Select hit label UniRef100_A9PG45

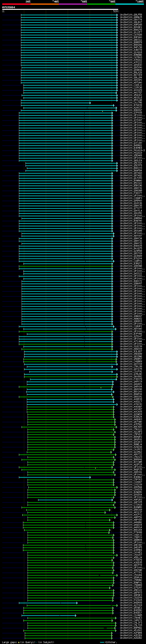coord(131,25)
